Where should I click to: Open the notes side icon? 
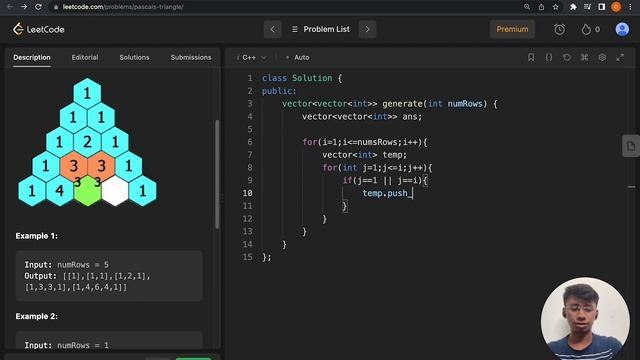pos(631,146)
